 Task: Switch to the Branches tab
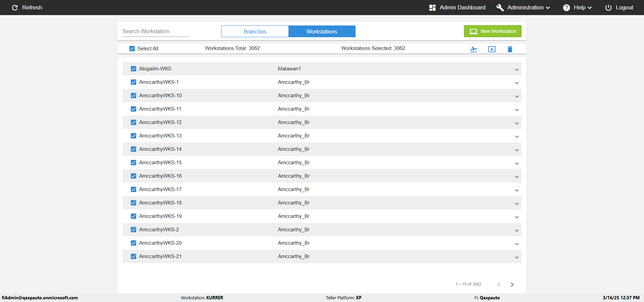[255, 32]
